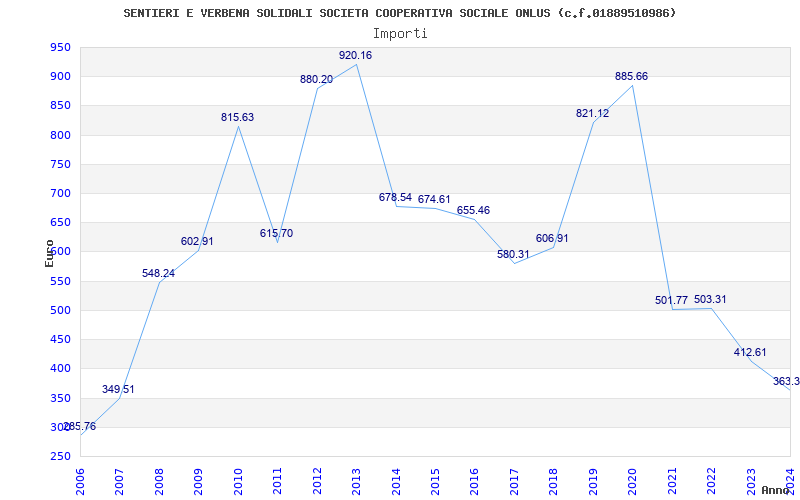The image size is (800, 500).
Task: Click the 750 Euro axis value
Action: (60, 164)
